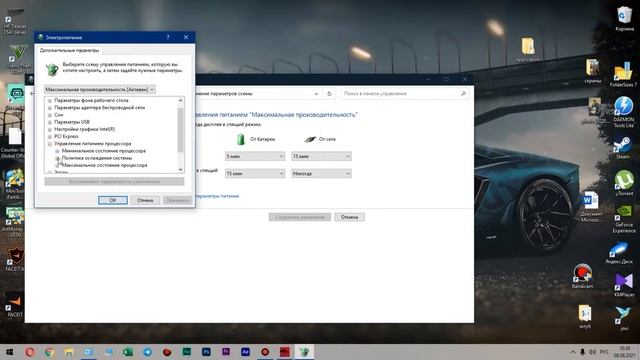Open the скрины folder on desktop
640x360 pixels.
(x=592, y=71)
